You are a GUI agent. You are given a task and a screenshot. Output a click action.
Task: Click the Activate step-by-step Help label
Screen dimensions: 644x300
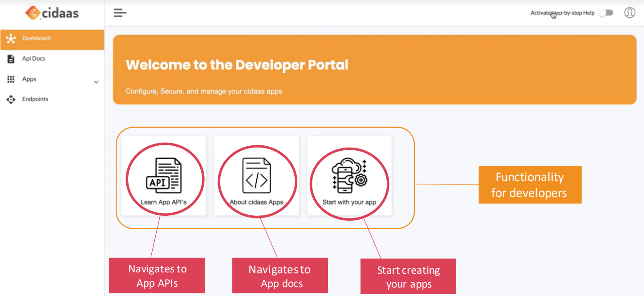click(562, 13)
